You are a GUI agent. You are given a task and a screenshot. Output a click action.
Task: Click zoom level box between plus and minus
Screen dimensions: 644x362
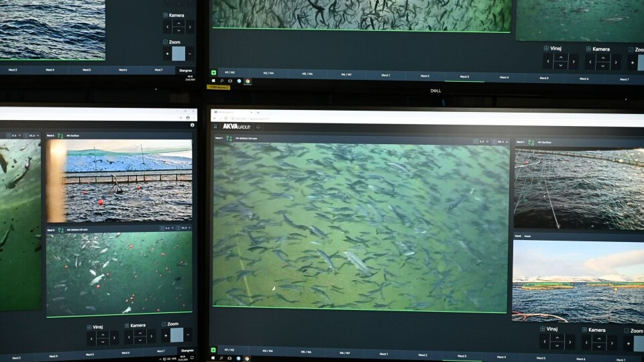178,335
